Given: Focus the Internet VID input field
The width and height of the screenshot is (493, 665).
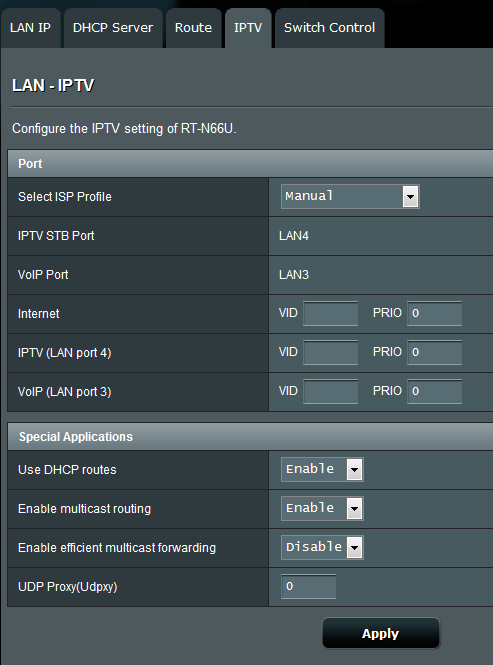Looking at the screenshot, I should 331,313.
